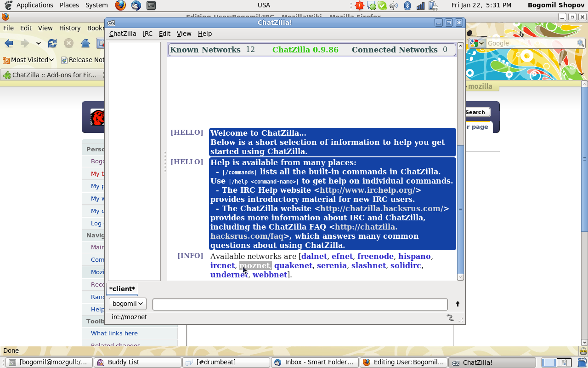Open the GNOME System menu
Image resolution: width=588 pixels, height=368 pixels.
[x=96, y=5]
